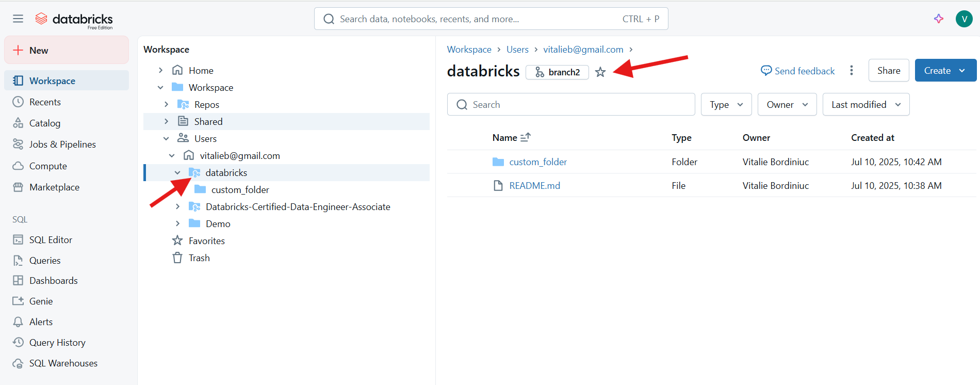Click the New button

(x=67, y=50)
